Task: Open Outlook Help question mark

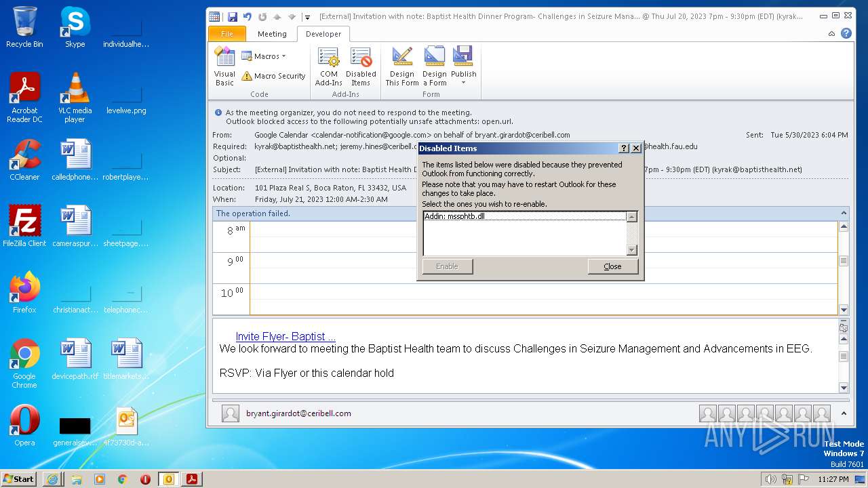Action: (x=846, y=33)
